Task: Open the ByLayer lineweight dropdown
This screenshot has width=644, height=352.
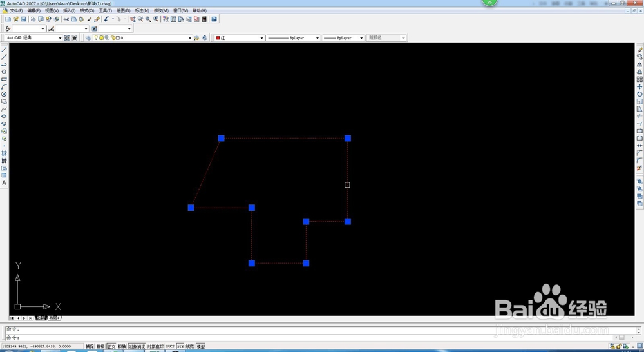Action: tap(361, 38)
